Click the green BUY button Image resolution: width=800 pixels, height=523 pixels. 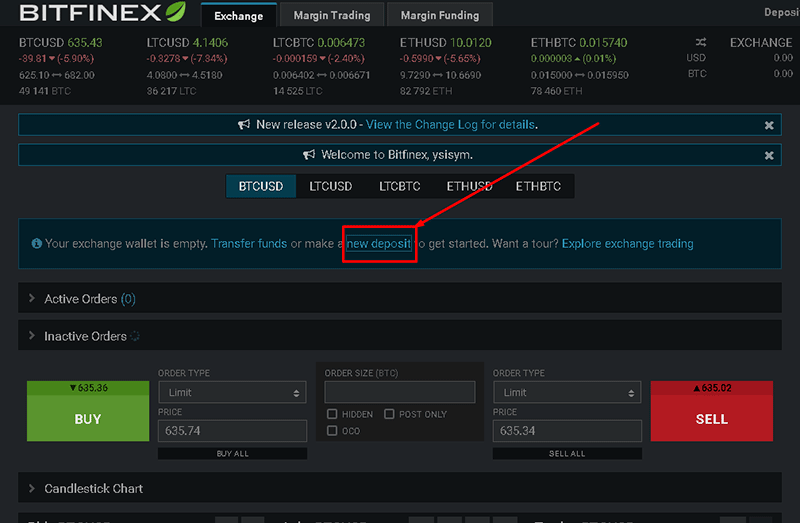88,411
